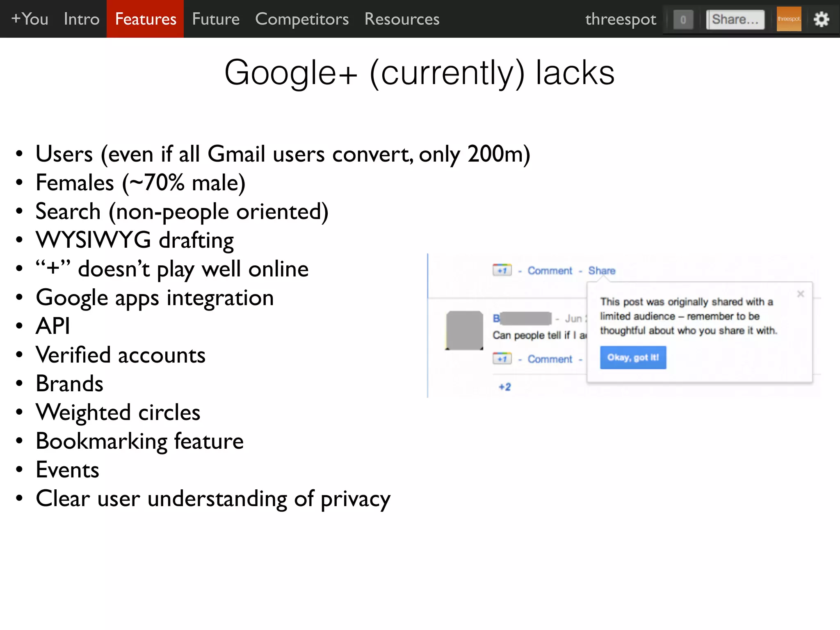
Task: Open the settings gear icon
Action: tap(821, 19)
